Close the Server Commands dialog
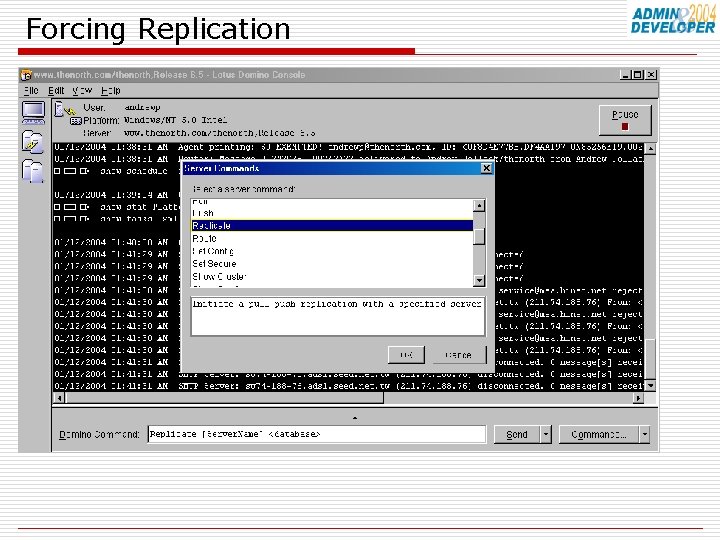 [486, 169]
